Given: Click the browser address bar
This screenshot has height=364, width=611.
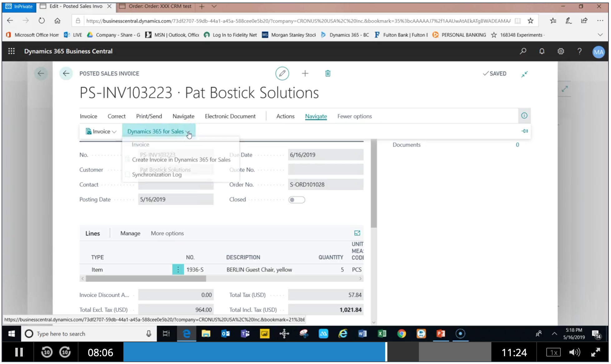Looking at the screenshot, I should (298, 21).
